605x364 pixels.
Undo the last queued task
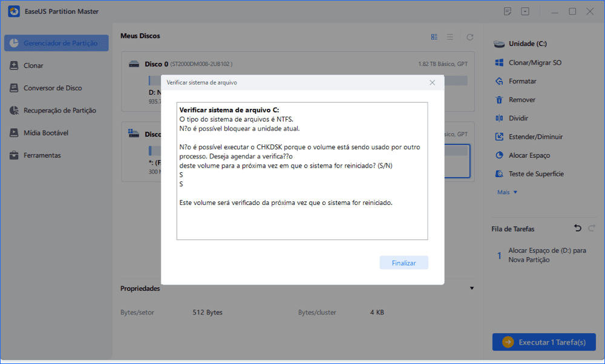point(577,229)
